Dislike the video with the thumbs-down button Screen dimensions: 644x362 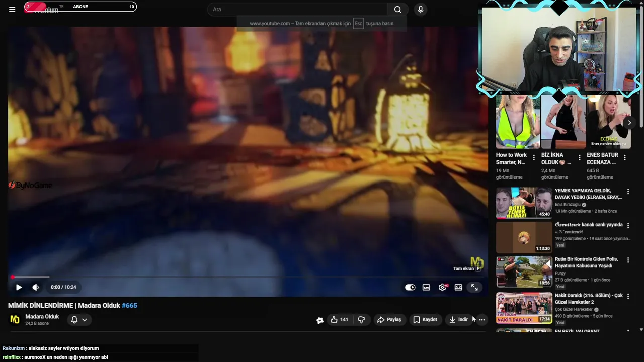[361, 319]
